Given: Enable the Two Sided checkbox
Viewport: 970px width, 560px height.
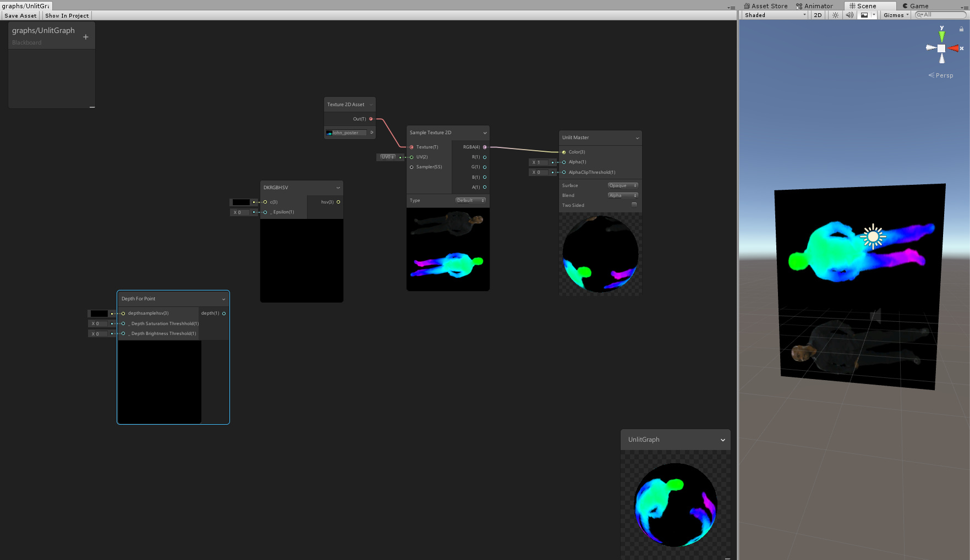Looking at the screenshot, I should pyautogui.click(x=634, y=205).
